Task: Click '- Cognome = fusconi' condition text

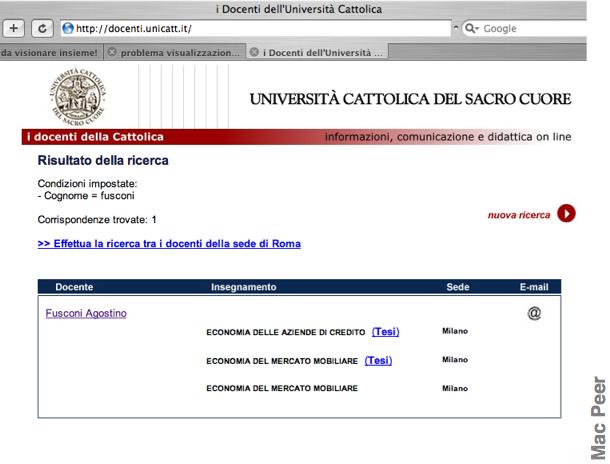Action: tap(86, 196)
